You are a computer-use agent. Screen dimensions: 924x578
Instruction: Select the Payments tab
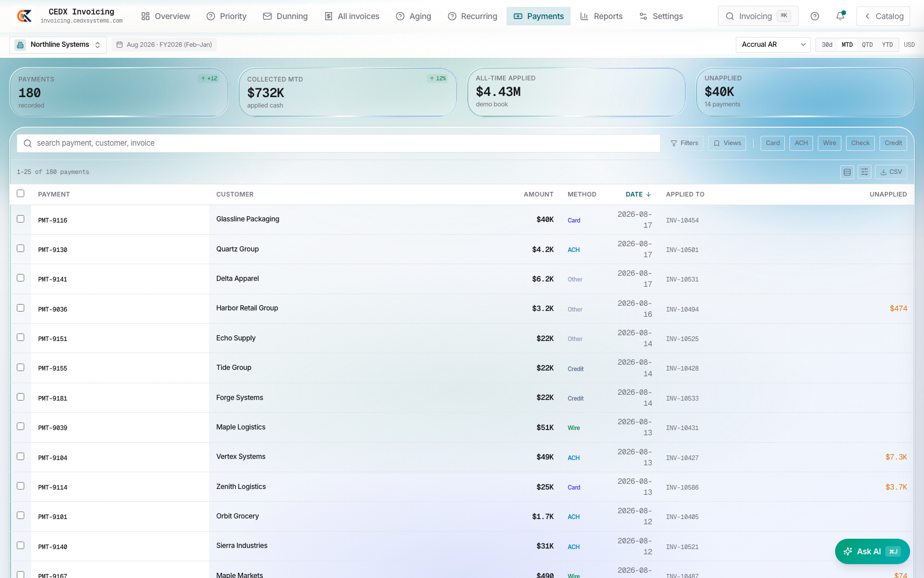click(x=538, y=16)
